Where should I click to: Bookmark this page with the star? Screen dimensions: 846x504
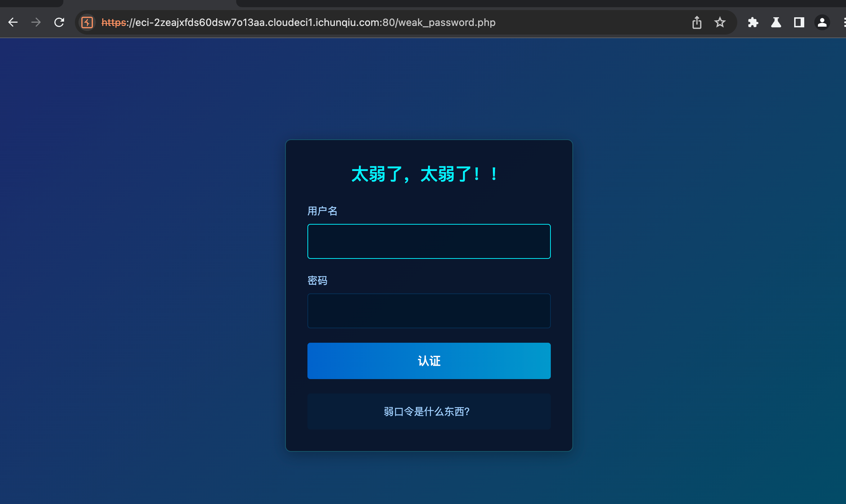(x=720, y=22)
